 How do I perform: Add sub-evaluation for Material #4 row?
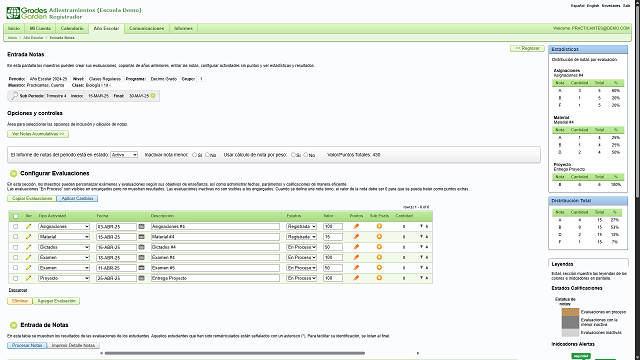click(x=379, y=236)
